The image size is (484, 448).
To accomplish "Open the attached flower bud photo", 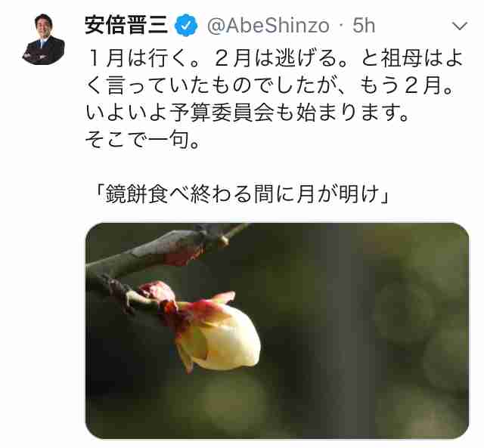I will [x=277, y=330].
